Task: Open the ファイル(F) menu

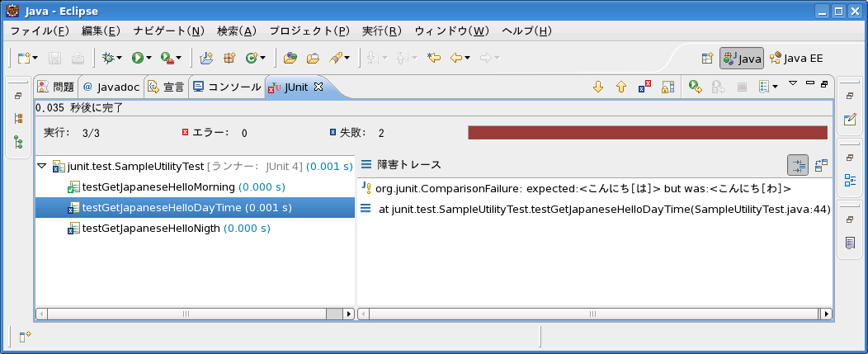Action: click(40, 31)
